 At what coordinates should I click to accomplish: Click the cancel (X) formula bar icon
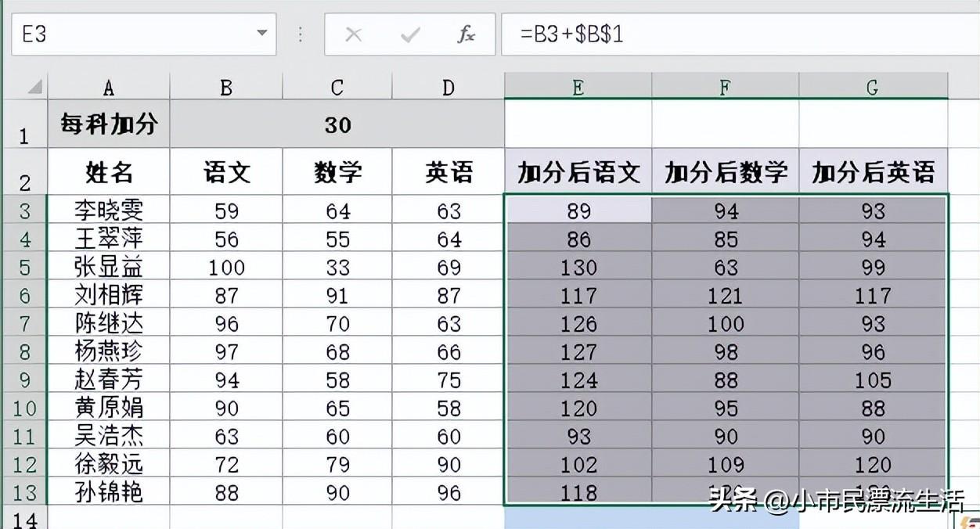pyautogui.click(x=354, y=34)
